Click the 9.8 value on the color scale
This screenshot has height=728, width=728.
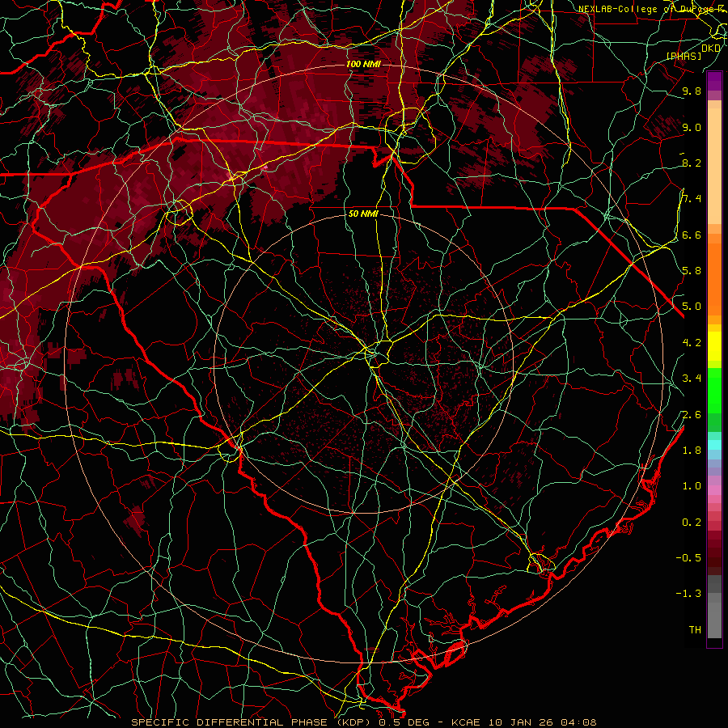tap(692, 91)
